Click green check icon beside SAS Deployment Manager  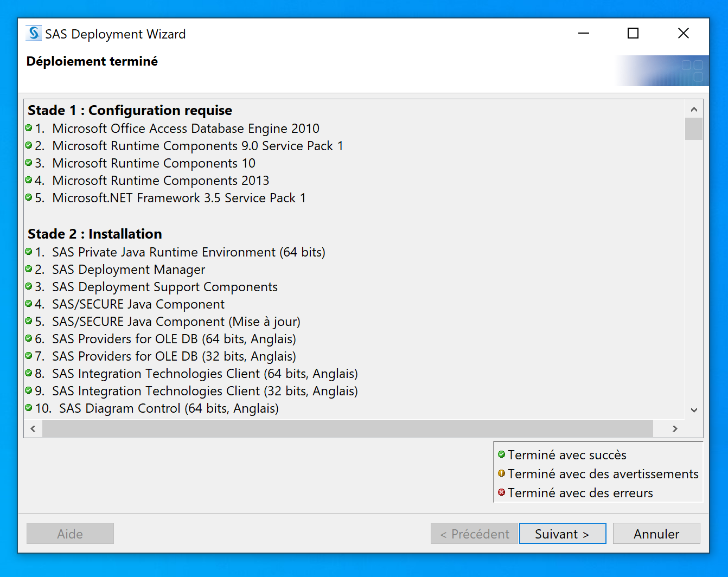(29, 269)
